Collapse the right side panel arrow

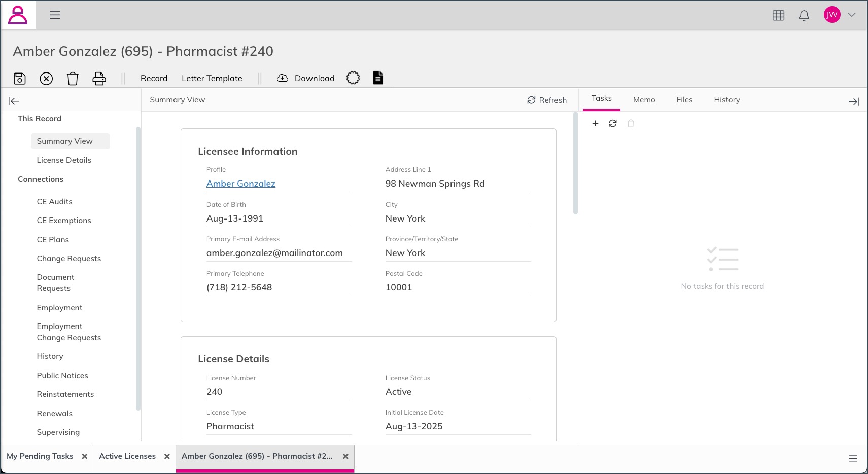pyautogui.click(x=854, y=101)
